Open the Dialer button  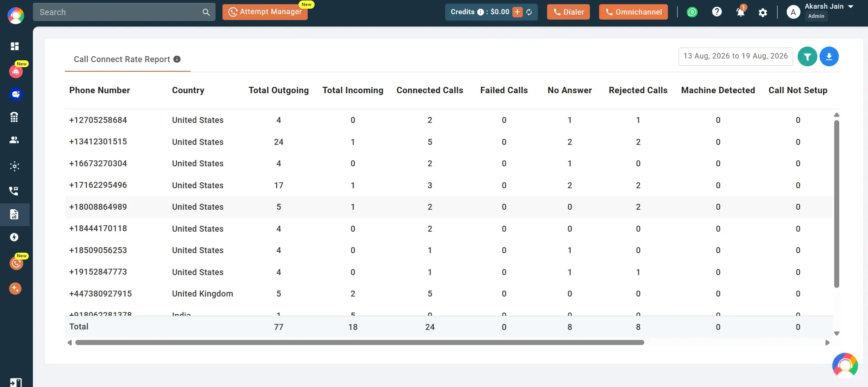pyautogui.click(x=568, y=12)
